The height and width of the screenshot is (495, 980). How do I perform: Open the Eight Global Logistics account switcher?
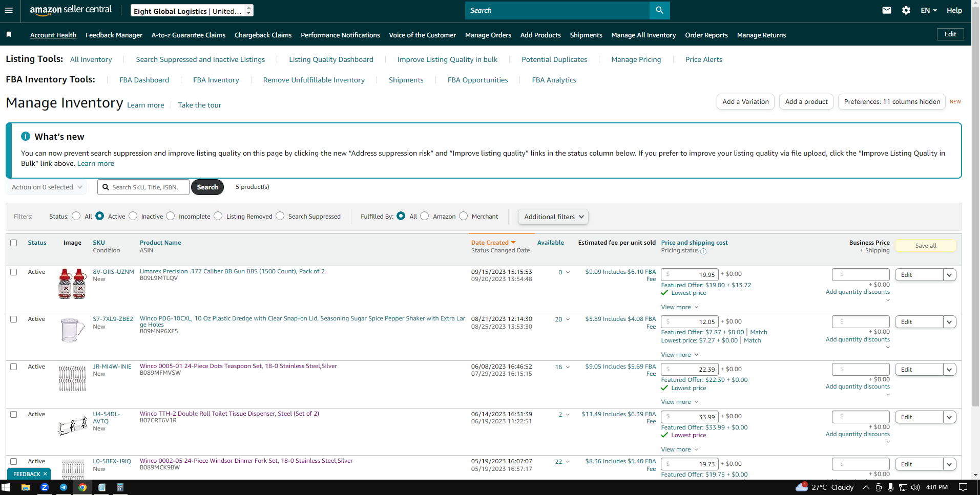[x=192, y=11]
